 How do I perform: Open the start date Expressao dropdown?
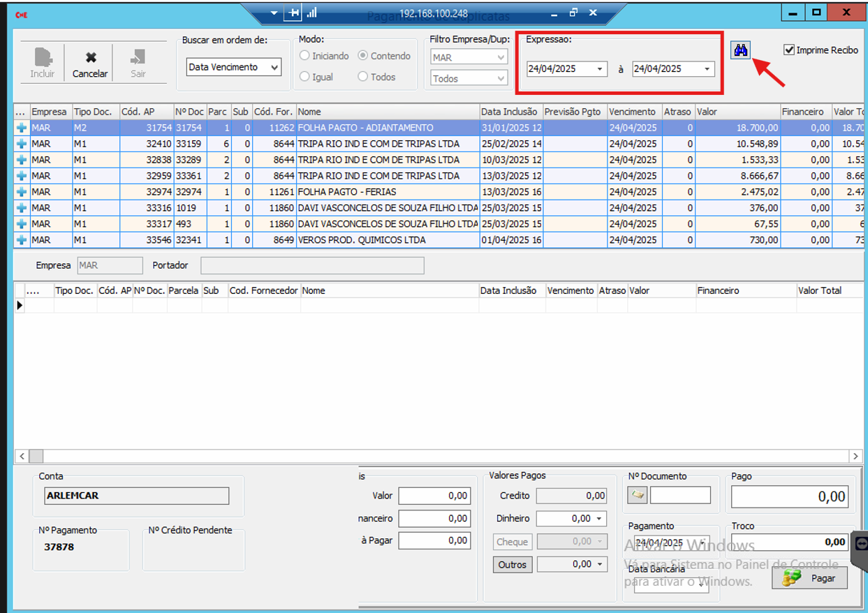pyautogui.click(x=599, y=69)
